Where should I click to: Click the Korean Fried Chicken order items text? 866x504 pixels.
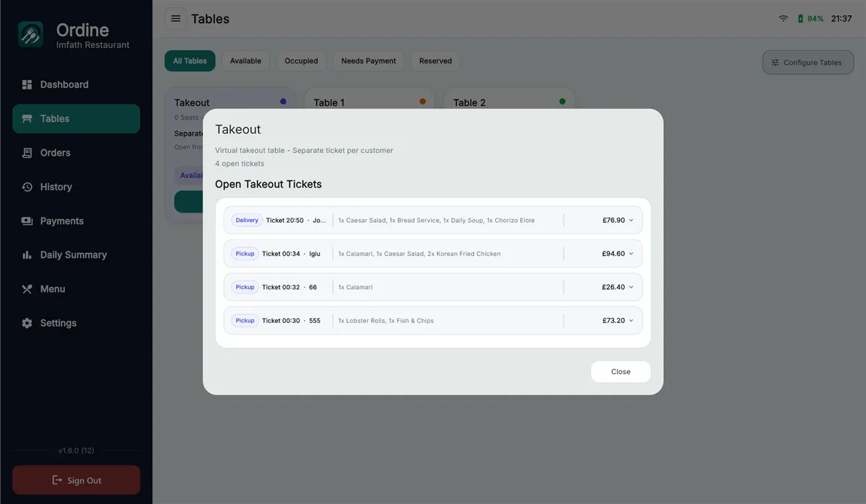coord(419,254)
